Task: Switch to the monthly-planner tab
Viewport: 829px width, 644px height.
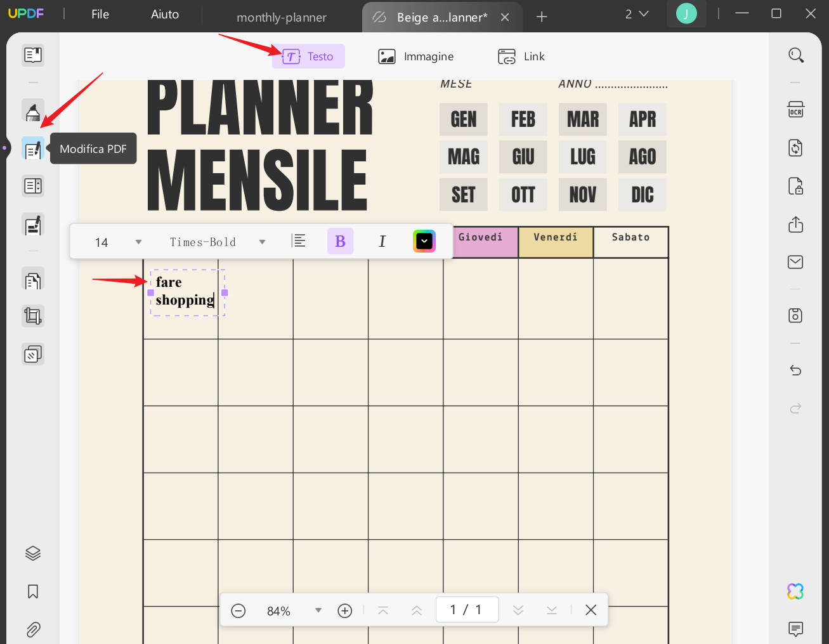Action: tap(282, 17)
